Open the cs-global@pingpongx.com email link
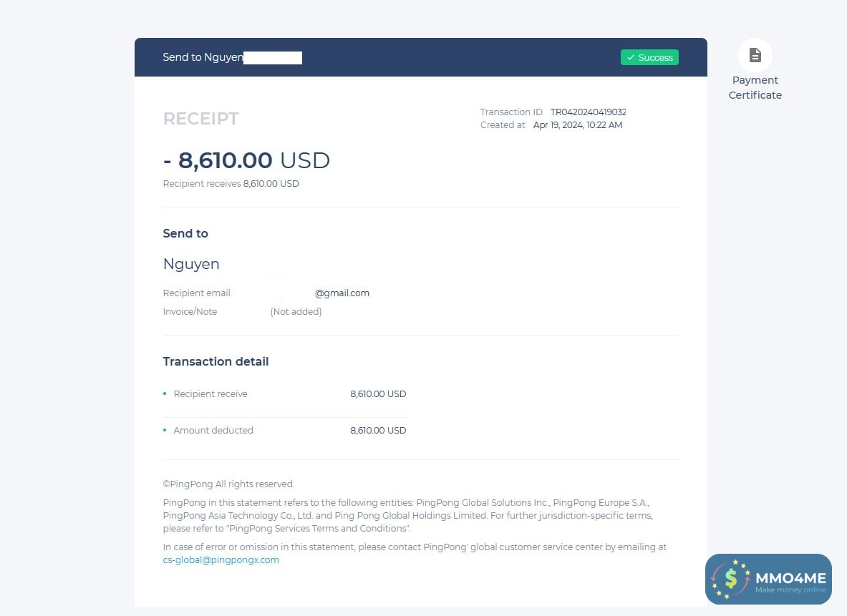The width and height of the screenshot is (847, 616). (221, 560)
